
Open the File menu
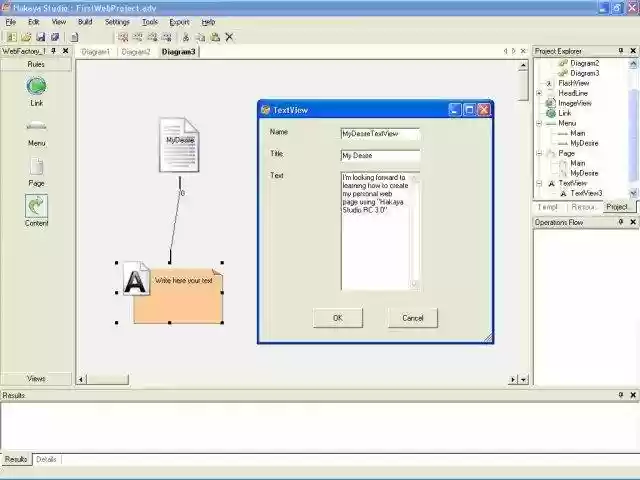(11, 22)
